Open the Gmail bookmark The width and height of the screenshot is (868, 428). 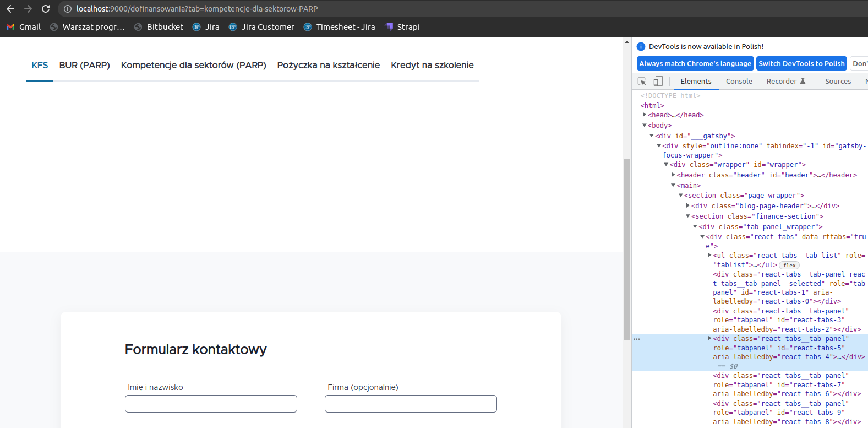(x=24, y=27)
